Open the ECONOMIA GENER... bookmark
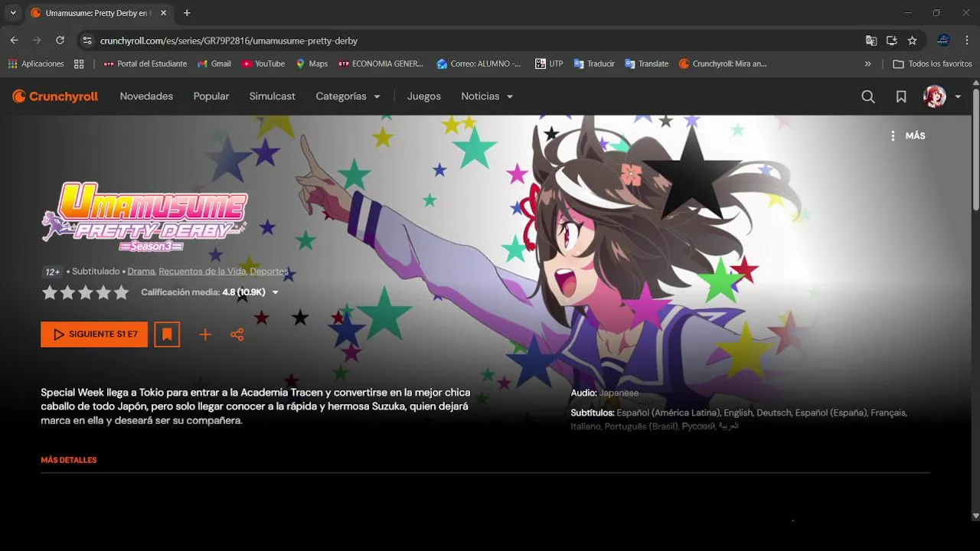Viewport: 980px width, 551px height. point(381,64)
